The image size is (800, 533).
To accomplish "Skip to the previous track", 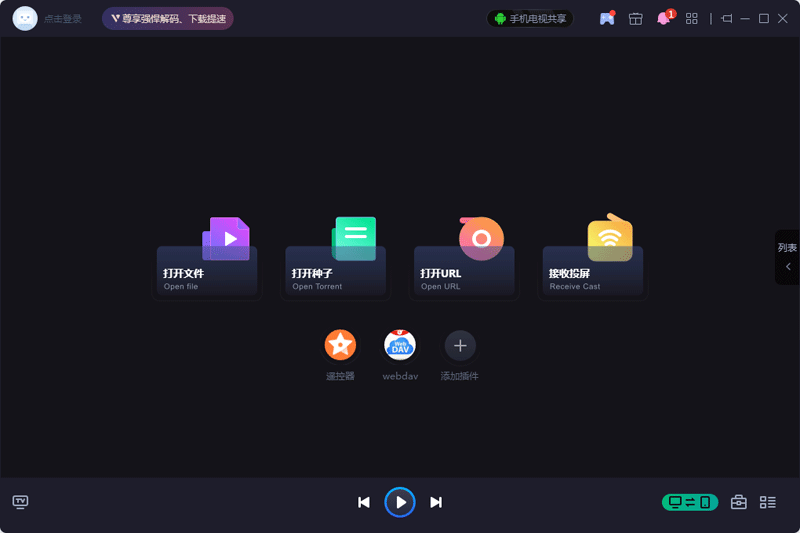I will tap(364, 502).
